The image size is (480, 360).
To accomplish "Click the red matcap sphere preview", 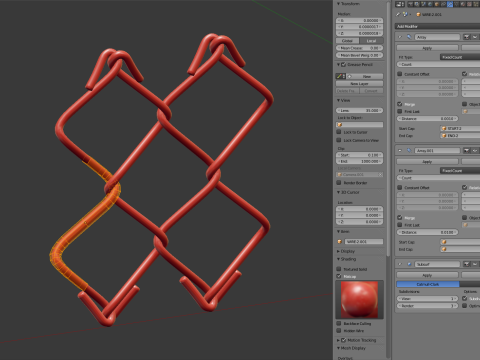I will pos(359,299).
